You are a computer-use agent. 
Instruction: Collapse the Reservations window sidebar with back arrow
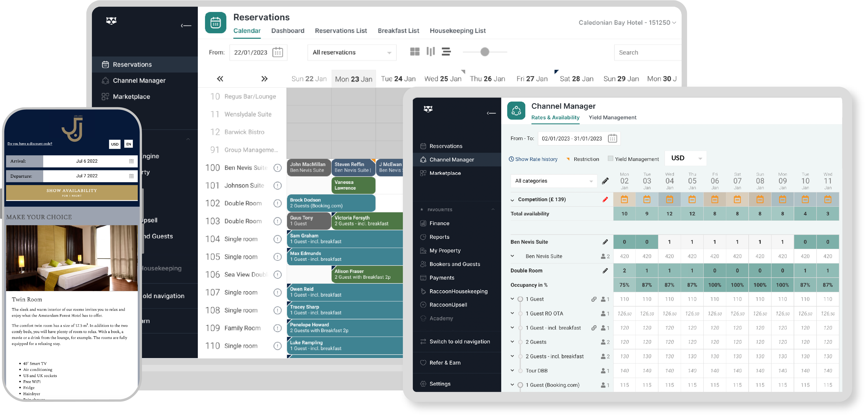click(186, 26)
